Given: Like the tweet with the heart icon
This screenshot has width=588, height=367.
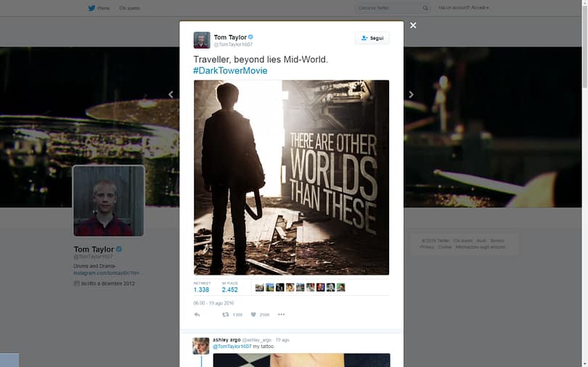Looking at the screenshot, I should coord(253,315).
